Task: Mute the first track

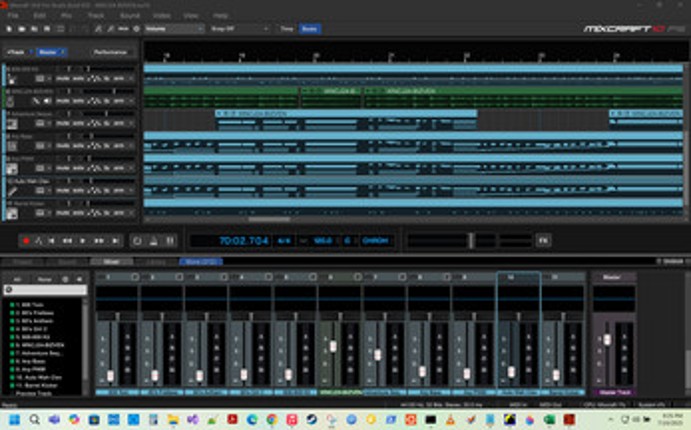Action: tap(62, 77)
